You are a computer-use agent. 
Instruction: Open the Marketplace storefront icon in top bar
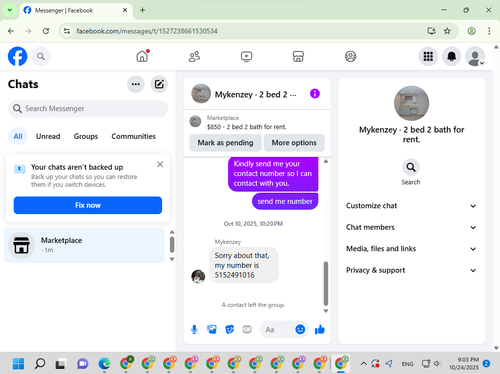298,56
